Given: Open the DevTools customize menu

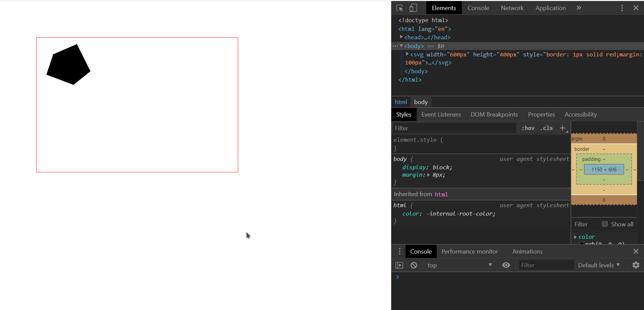Looking at the screenshot, I should point(622,8).
